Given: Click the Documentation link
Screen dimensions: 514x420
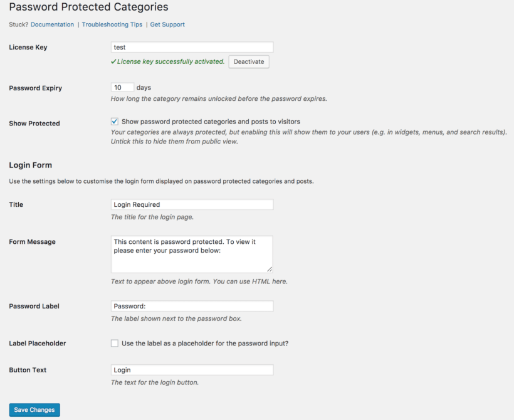Looking at the screenshot, I should pos(52,24).
